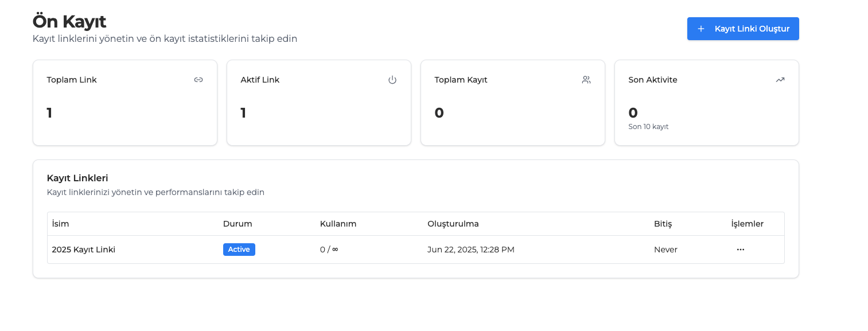Click the Kullanım column header
This screenshot has width=868, height=331.
tap(338, 224)
